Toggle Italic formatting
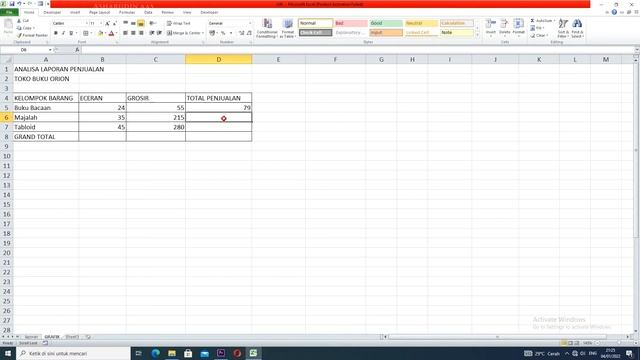Image resolution: width=640 pixels, height=360 pixels. point(63,33)
